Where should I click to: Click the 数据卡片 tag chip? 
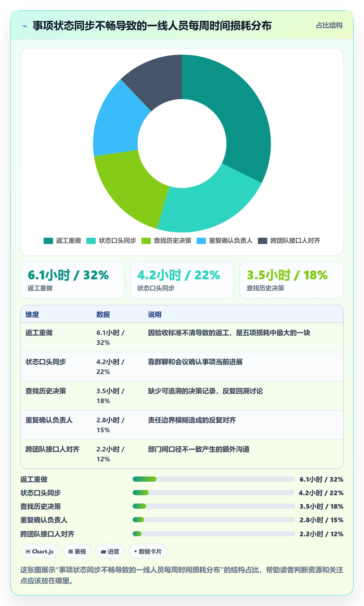[148, 551]
